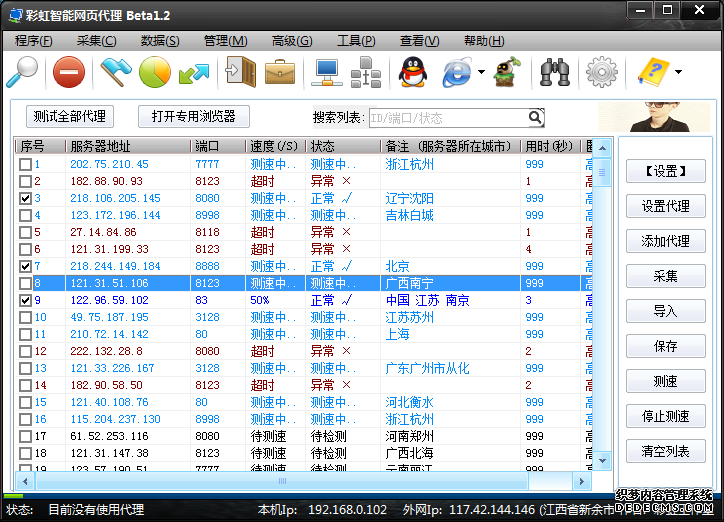
Task: Click the 【设置】 button
Action: (x=665, y=171)
